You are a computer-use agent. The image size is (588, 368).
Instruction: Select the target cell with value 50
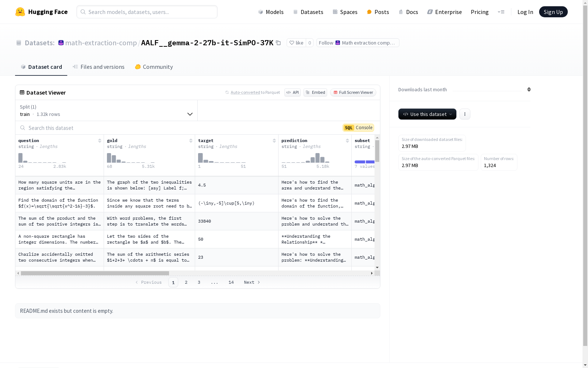[237, 239]
